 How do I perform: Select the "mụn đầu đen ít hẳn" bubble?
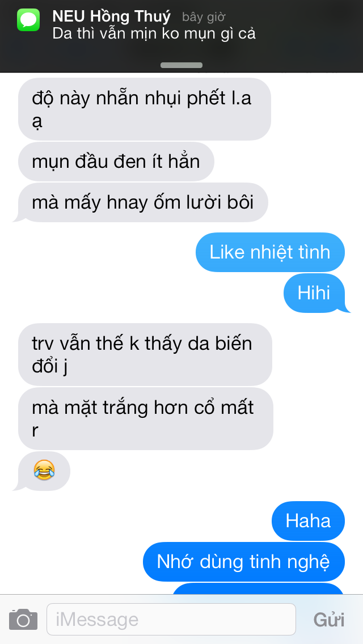tap(116, 162)
